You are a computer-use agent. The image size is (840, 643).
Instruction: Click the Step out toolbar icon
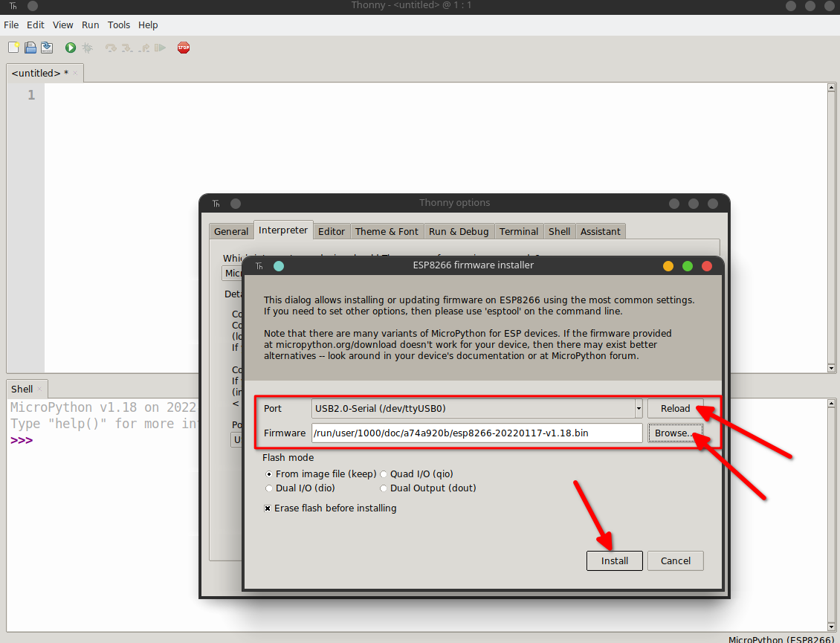143,48
